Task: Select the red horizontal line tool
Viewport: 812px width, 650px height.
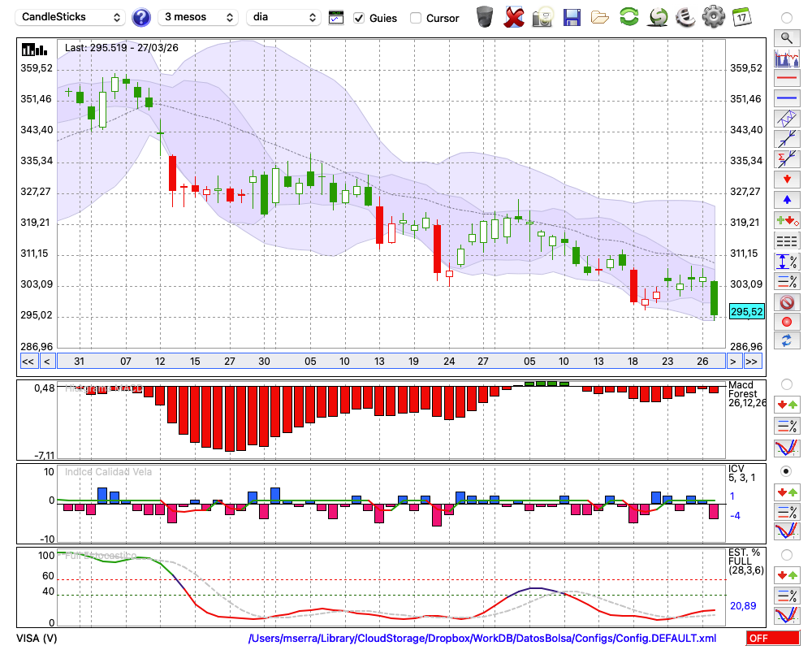Action: tap(786, 79)
